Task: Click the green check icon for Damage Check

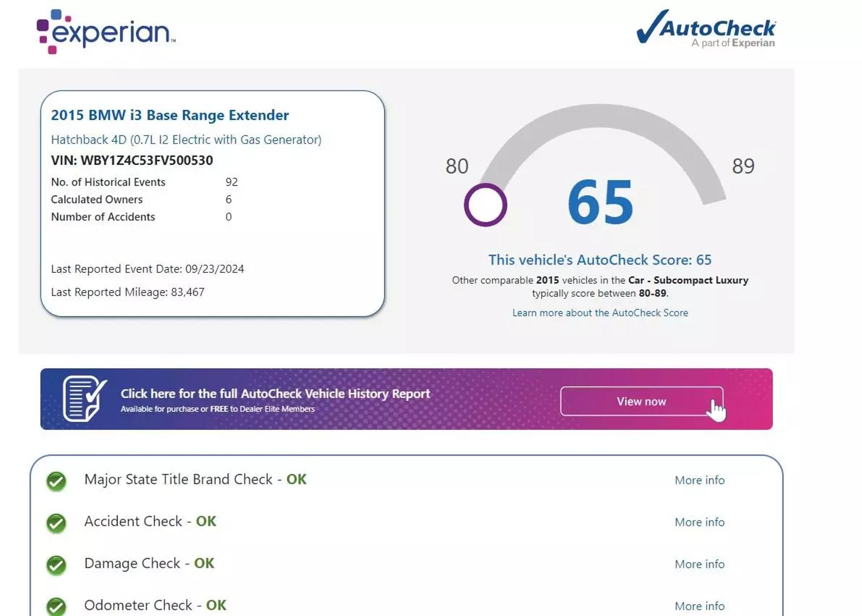Action: click(x=56, y=565)
